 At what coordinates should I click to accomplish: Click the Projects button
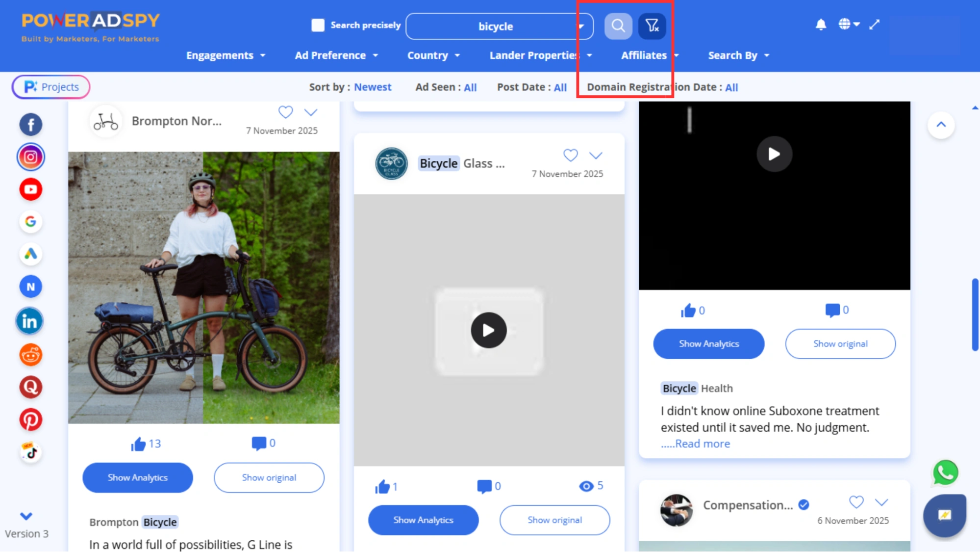pyautogui.click(x=50, y=87)
